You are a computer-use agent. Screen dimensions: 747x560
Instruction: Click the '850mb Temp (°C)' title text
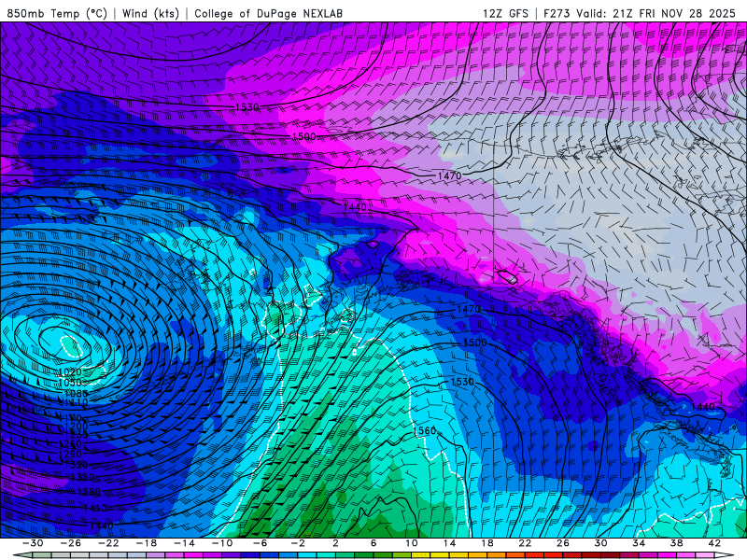click(x=57, y=13)
